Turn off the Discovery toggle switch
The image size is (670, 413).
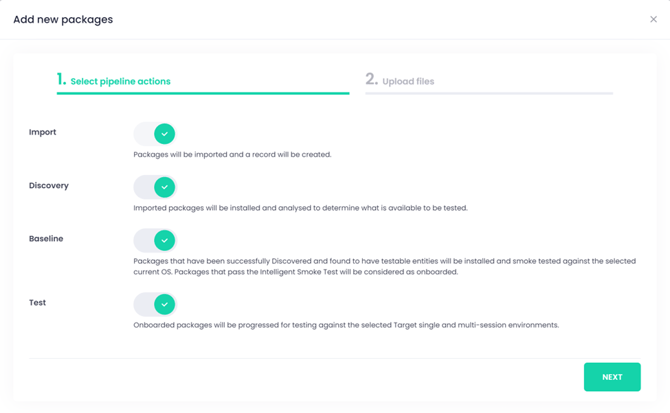pyautogui.click(x=155, y=187)
